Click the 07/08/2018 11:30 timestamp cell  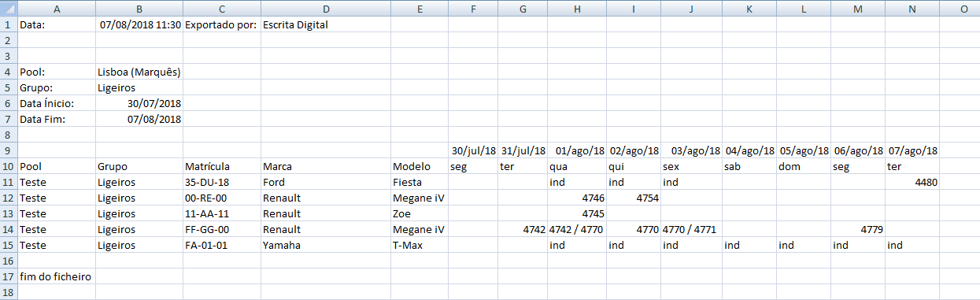pos(139,24)
